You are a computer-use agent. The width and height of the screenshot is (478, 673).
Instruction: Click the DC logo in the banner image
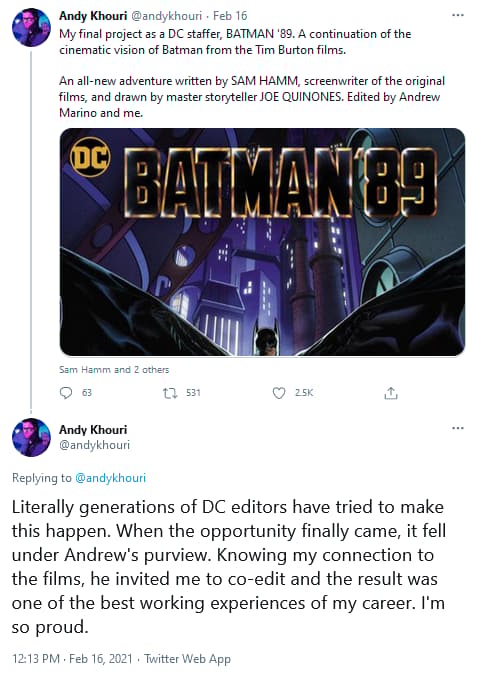tap(90, 157)
